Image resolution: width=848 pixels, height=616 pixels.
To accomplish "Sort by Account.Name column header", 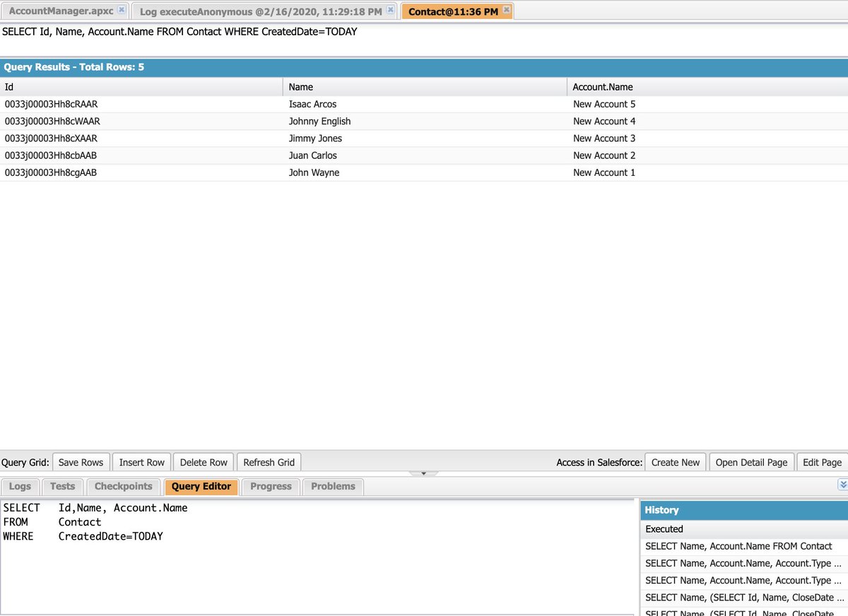I will 707,87.
